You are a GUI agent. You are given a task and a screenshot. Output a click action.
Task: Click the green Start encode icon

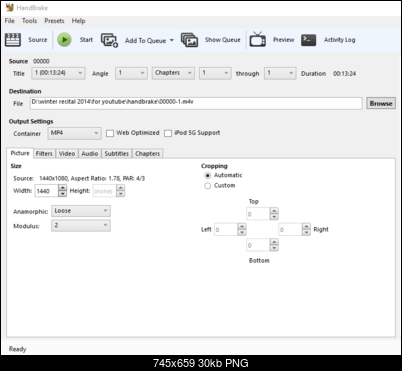(x=64, y=40)
